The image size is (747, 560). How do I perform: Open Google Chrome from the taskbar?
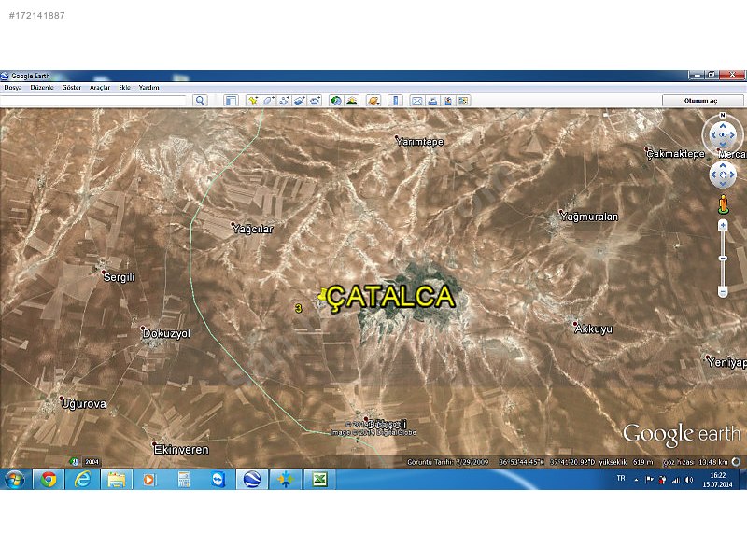tap(49, 480)
